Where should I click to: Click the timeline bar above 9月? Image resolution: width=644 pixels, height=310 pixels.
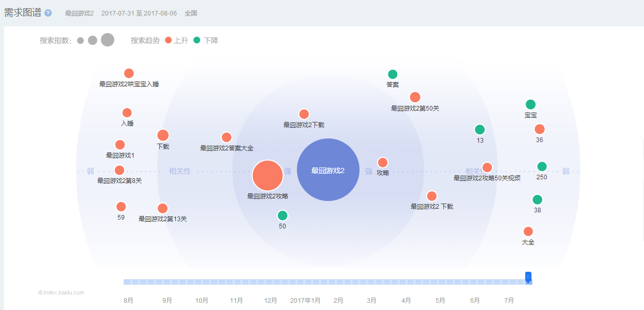tap(167, 282)
